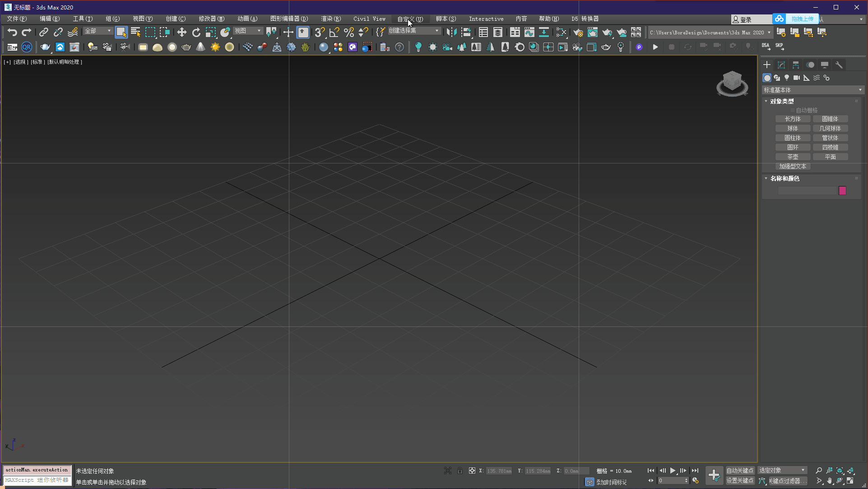868x489 pixels.
Task: Click the pink object color swatch
Action: [x=842, y=191]
